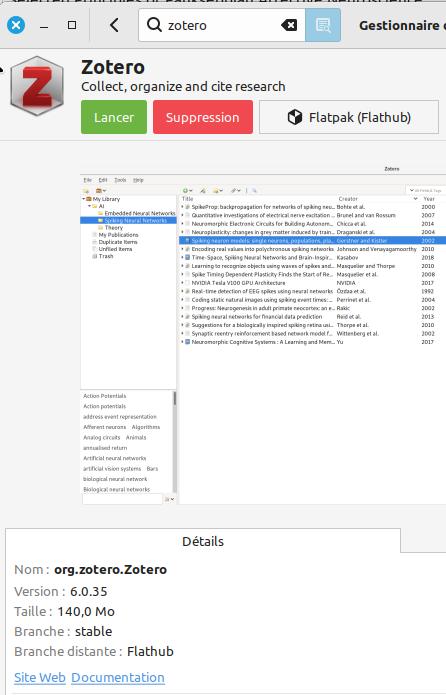Click the Collect, organize and cite research subtitle

click(x=183, y=86)
